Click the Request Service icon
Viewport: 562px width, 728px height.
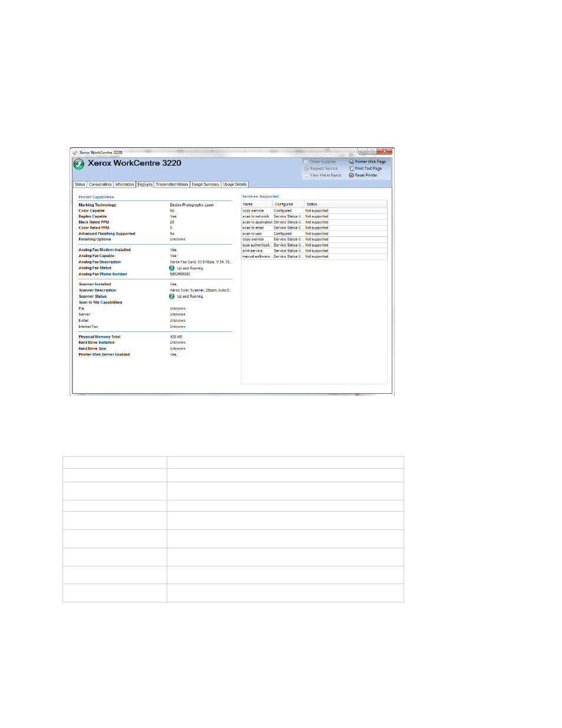(x=306, y=169)
